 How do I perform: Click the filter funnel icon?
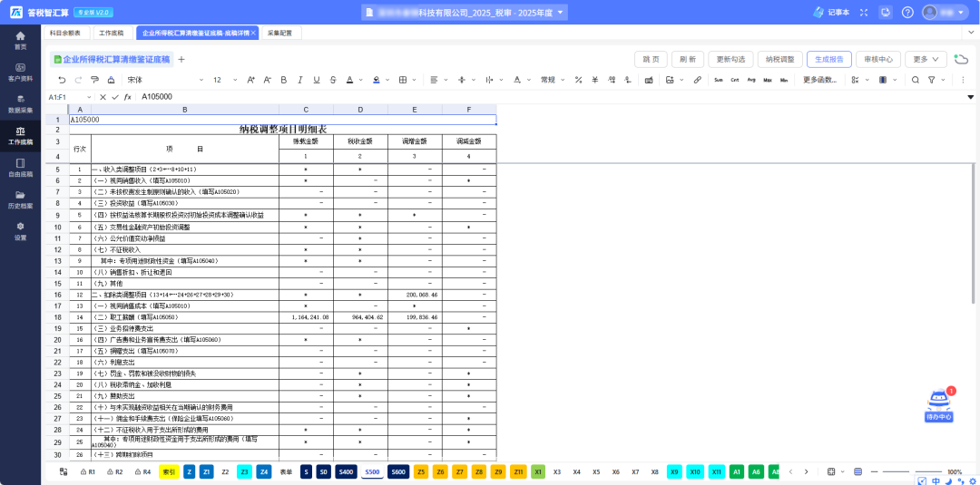[x=931, y=80]
